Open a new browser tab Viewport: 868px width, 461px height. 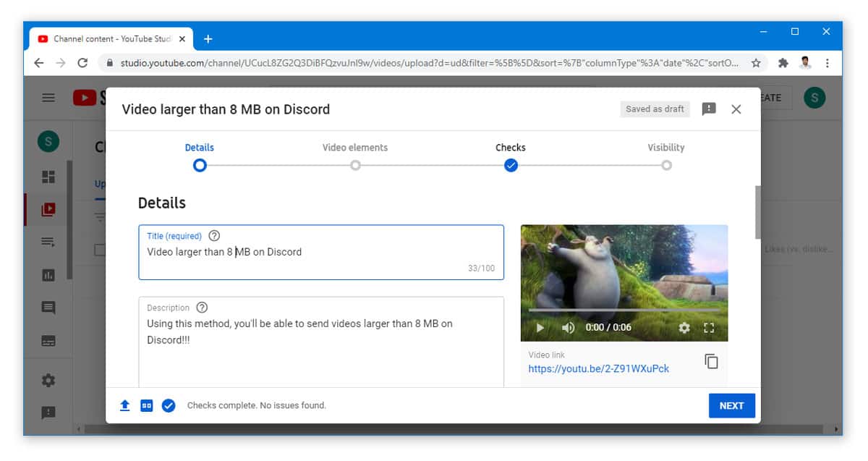point(208,39)
